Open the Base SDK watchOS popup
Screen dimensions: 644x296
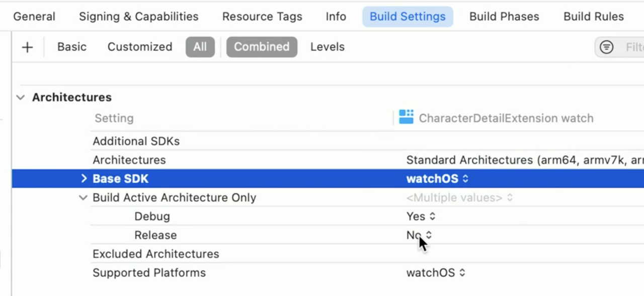pos(437,179)
